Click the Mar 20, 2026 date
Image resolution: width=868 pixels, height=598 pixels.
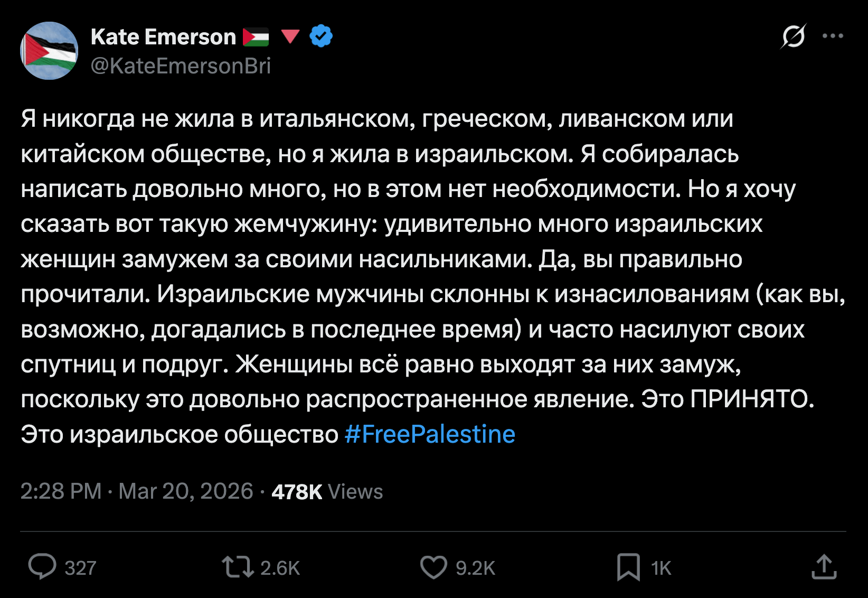click(x=186, y=491)
